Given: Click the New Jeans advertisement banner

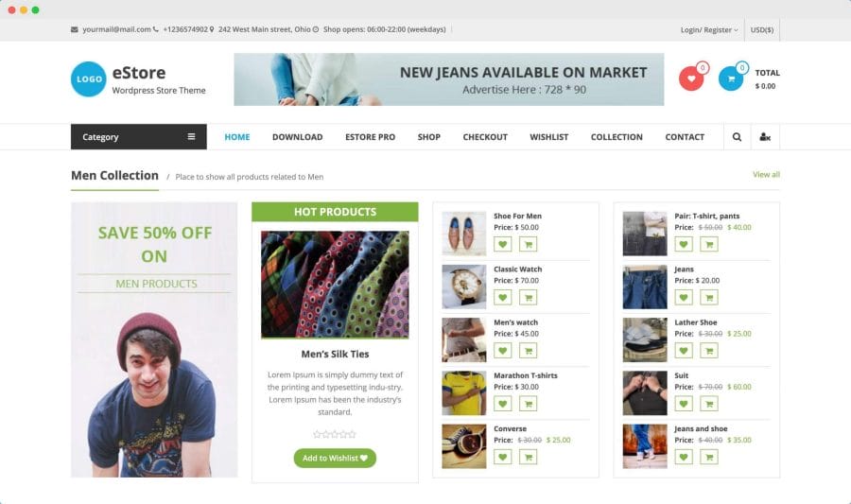Looking at the screenshot, I should click(x=449, y=79).
